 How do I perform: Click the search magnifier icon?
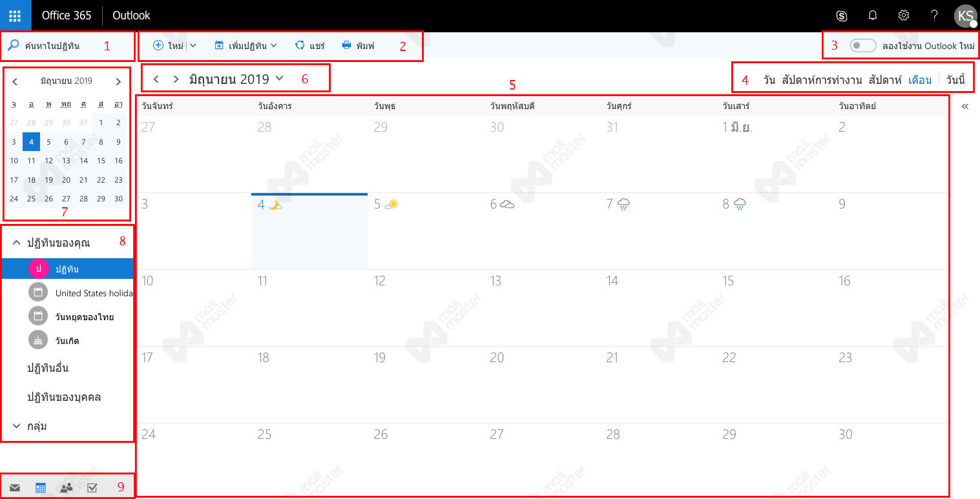14,45
